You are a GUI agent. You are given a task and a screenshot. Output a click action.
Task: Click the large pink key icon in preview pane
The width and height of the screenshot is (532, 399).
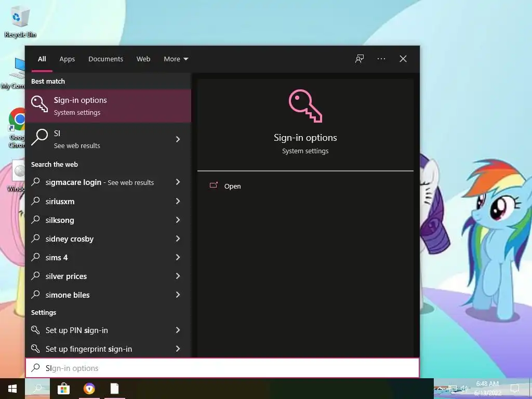coord(305,106)
